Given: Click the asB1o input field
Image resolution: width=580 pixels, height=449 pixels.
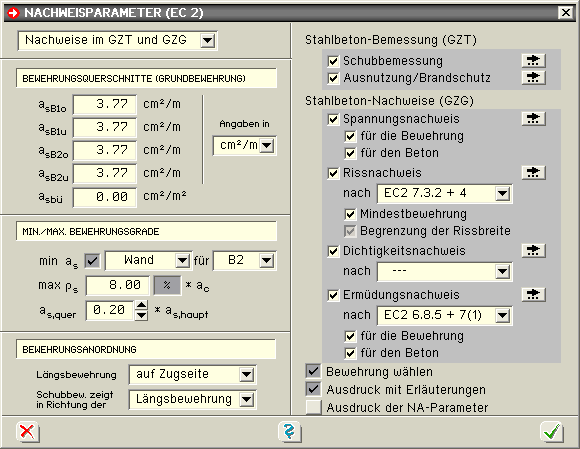Looking at the screenshot, I should [x=105, y=104].
